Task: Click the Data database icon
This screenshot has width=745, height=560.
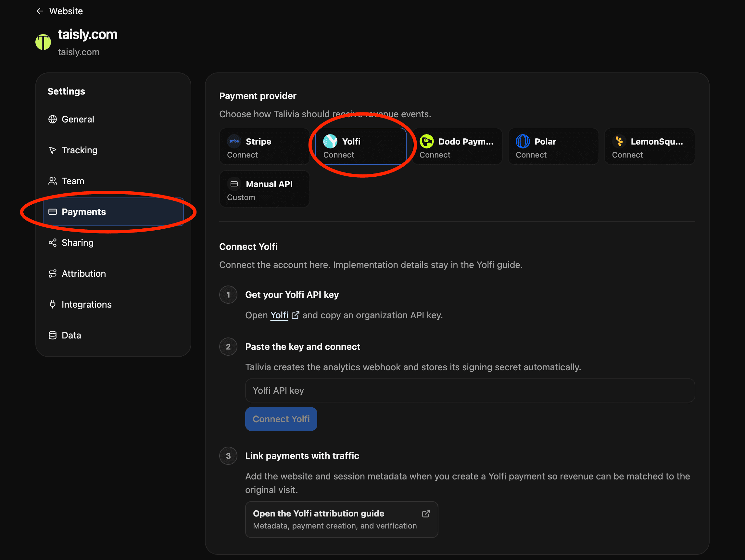Action: tap(53, 335)
